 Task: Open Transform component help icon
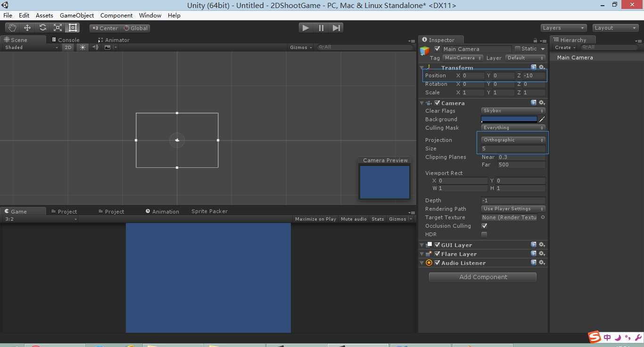[x=534, y=67]
